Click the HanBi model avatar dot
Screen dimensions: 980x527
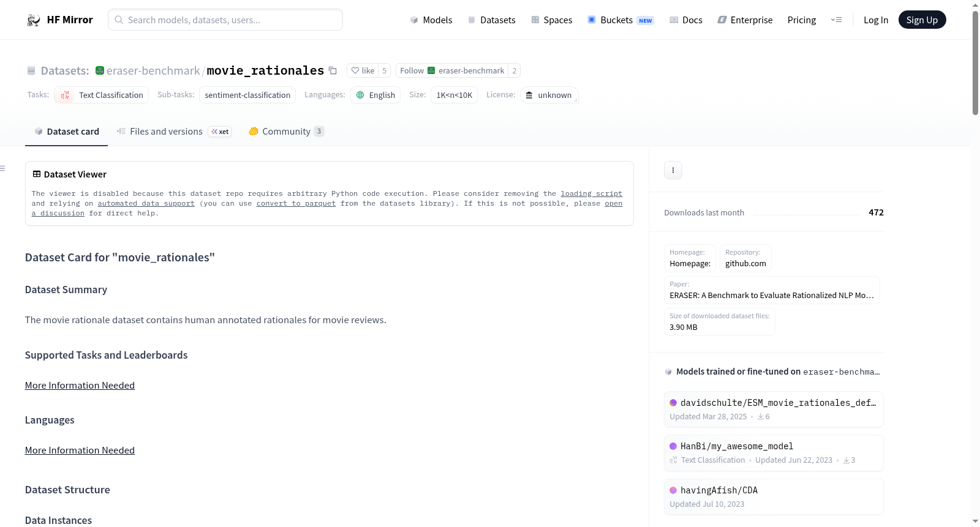673,446
